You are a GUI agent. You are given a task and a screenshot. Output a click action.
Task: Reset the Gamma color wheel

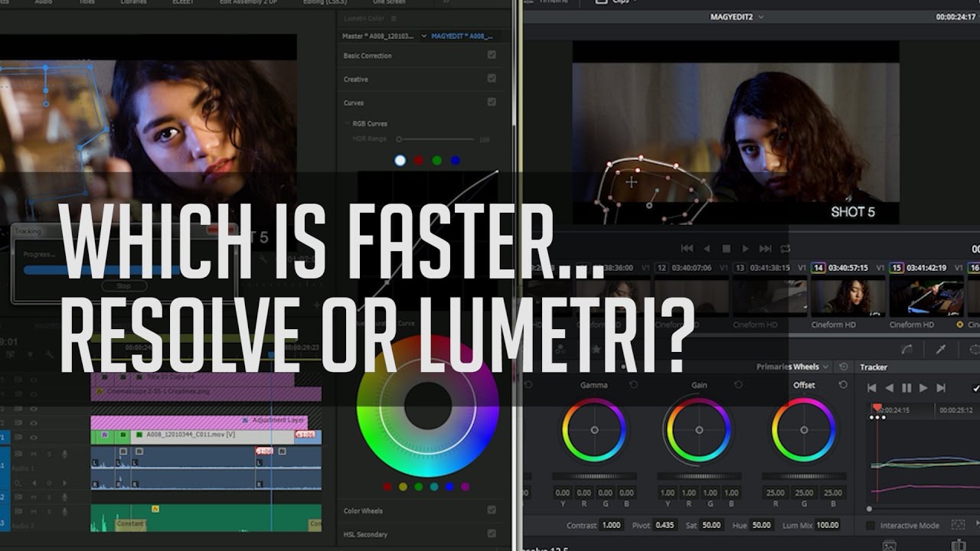pos(633,384)
